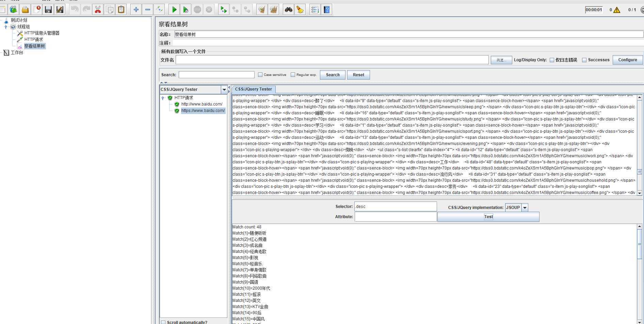Screen dimensions: 644x324
Task: Click the match results scrollbar up arrow
Action: tap(640, 226)
